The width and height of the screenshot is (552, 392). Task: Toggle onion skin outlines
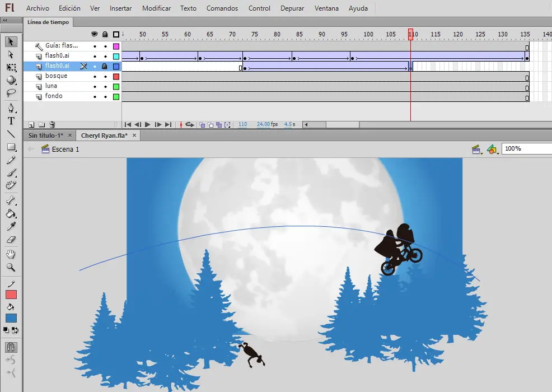coord(210,124)
